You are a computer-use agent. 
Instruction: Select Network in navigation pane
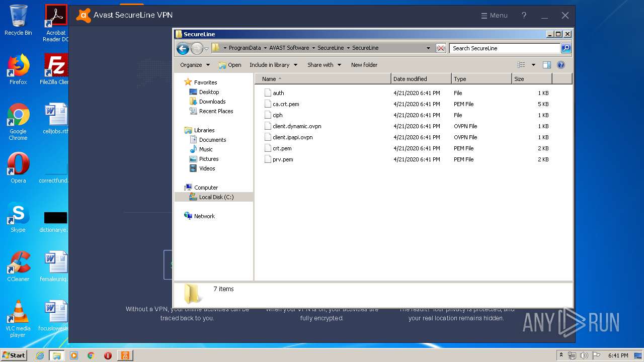pyautogui.click(x=200, y=216)
